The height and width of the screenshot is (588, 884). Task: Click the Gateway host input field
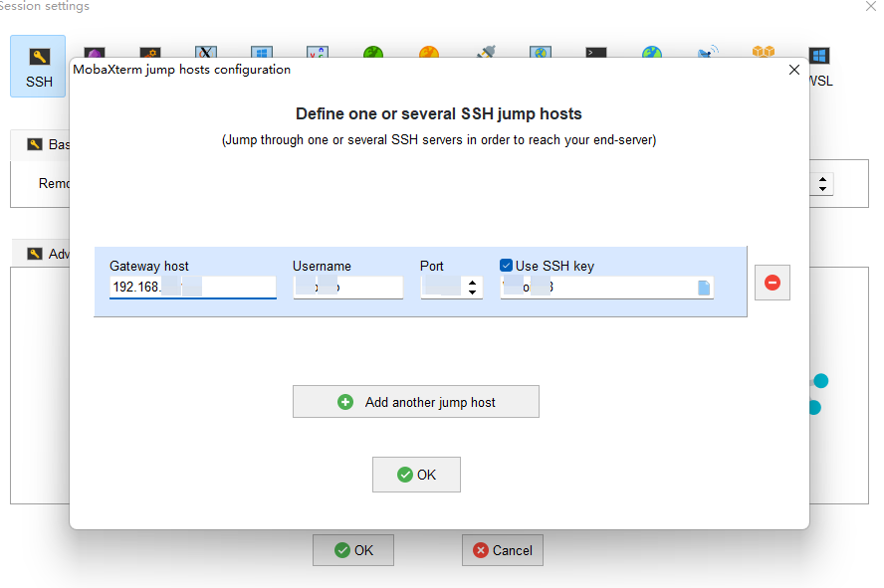(x=193, y=288)
